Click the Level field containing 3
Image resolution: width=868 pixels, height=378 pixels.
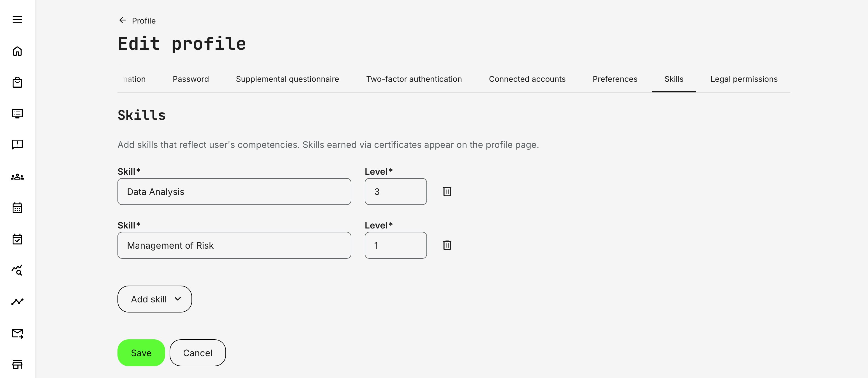[x=395, y=192]
